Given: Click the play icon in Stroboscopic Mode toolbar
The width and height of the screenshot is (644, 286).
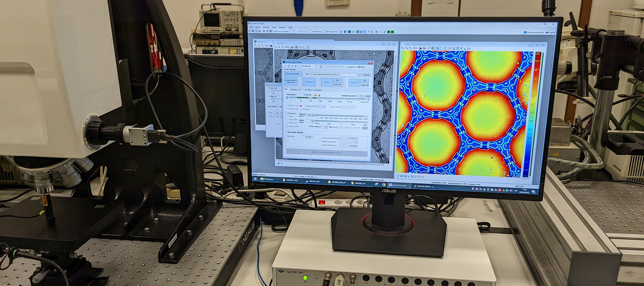Looking at the screenshot, I should (x=286, y=66).
